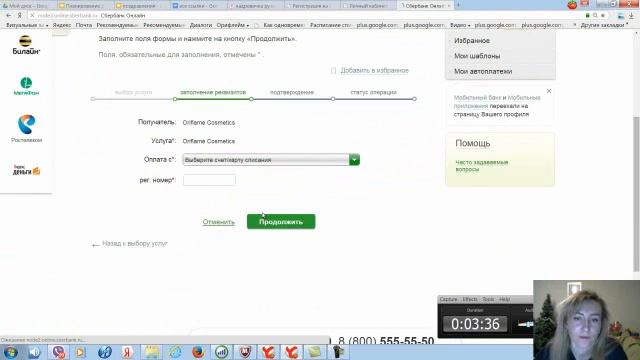Open the 'Мобильный банк' link in notification
The width and height of the screenshot is (640, 360).
coord(478,98)
